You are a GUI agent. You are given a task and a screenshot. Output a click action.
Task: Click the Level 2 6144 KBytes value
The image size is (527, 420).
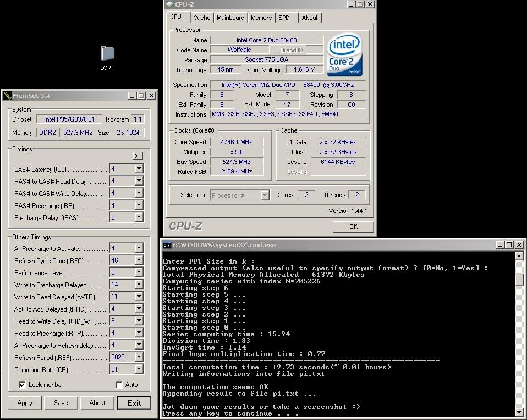[x=338, y=162]
